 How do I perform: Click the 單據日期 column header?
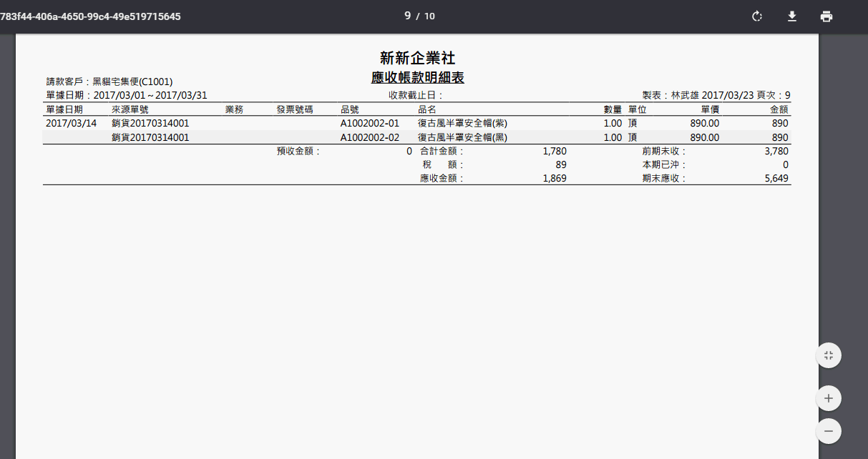[64, 109]
